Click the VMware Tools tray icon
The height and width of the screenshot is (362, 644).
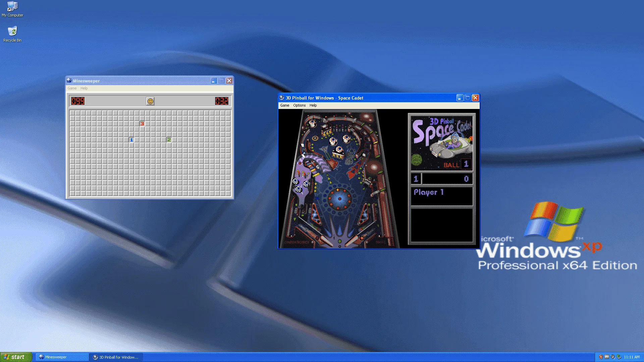pyautogui.click(x=607, y=357)
